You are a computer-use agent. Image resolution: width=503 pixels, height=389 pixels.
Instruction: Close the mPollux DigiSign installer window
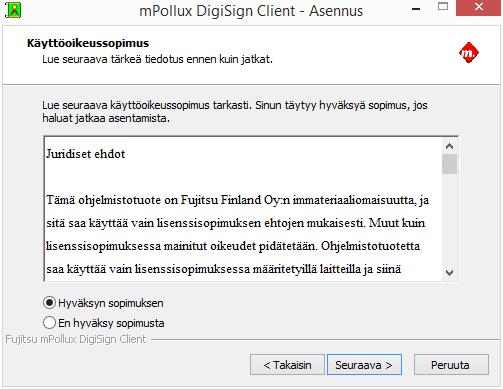[x=479, y=8]
